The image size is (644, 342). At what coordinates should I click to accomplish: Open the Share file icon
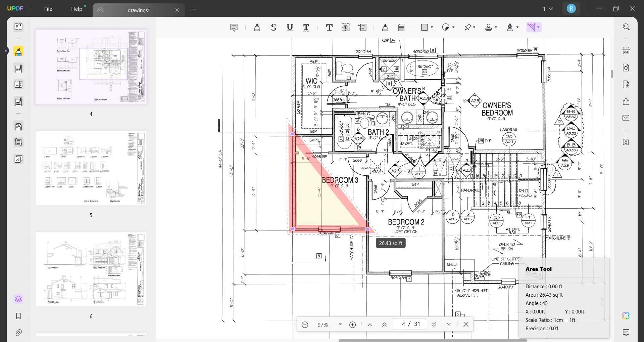click(626, 101)
